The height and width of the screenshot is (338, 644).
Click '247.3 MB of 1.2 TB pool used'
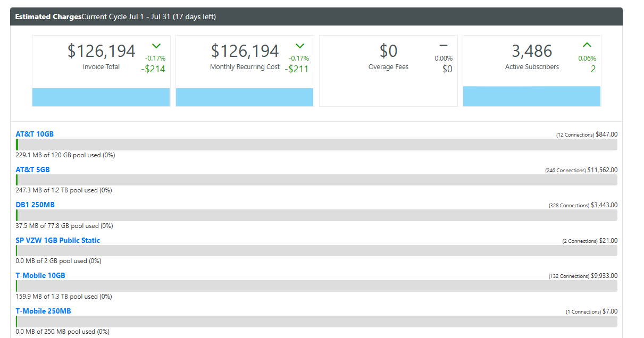(64, 190)
